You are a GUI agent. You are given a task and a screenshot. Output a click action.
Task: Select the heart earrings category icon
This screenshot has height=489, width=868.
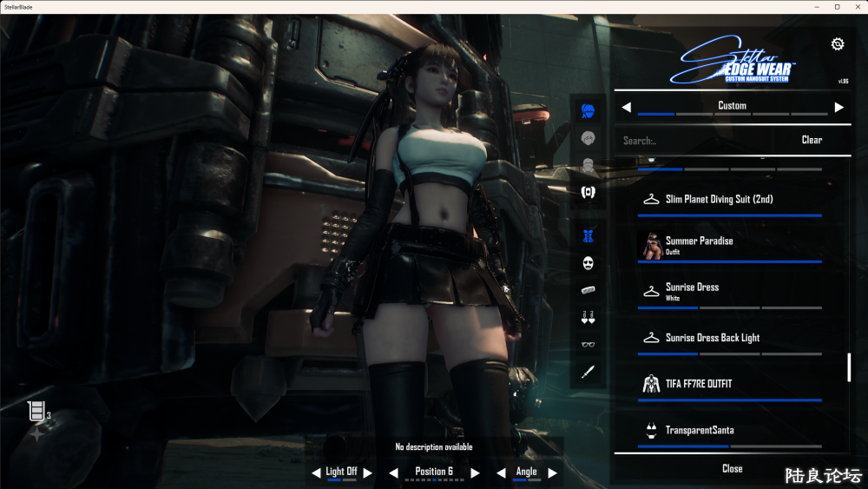(588, 317)
